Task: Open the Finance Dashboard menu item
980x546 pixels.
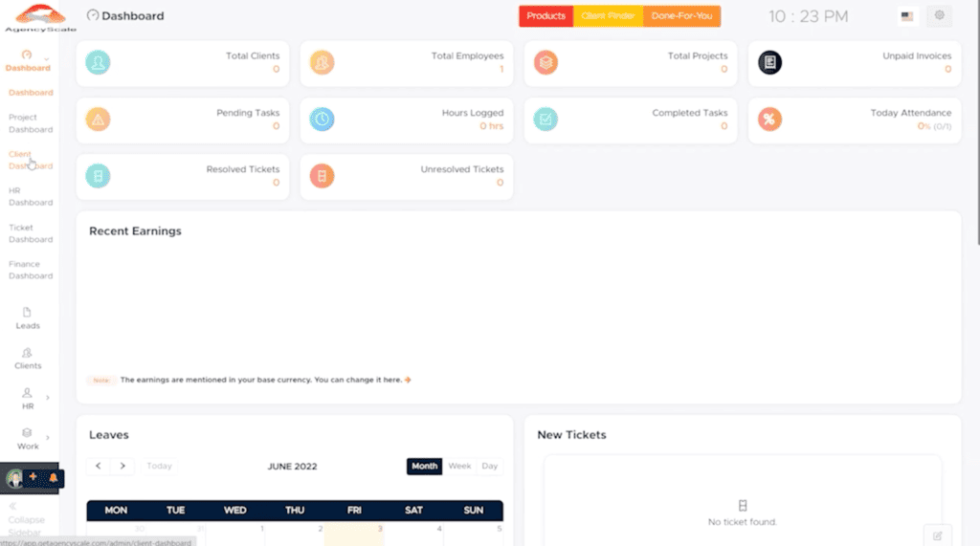Action: (31, 270)
